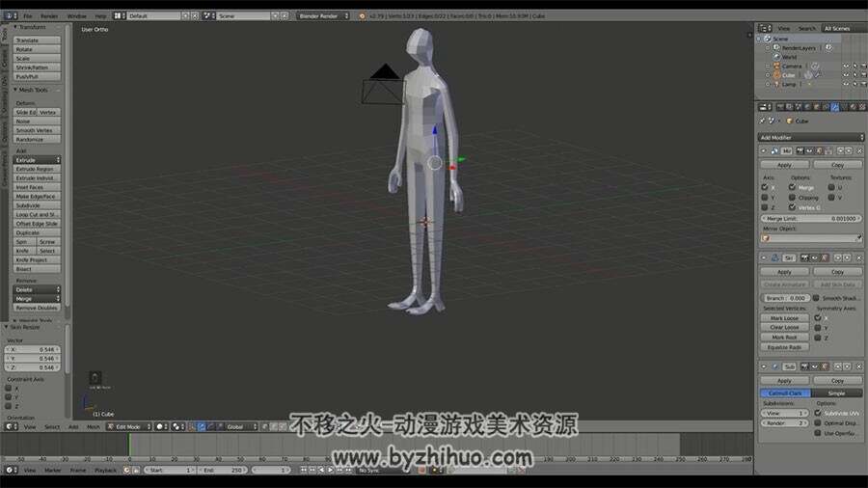Move Skin modifier up with arrow icon
Image resolution: width=868 pixels, height=488 pixels.
tap(837, 258)
